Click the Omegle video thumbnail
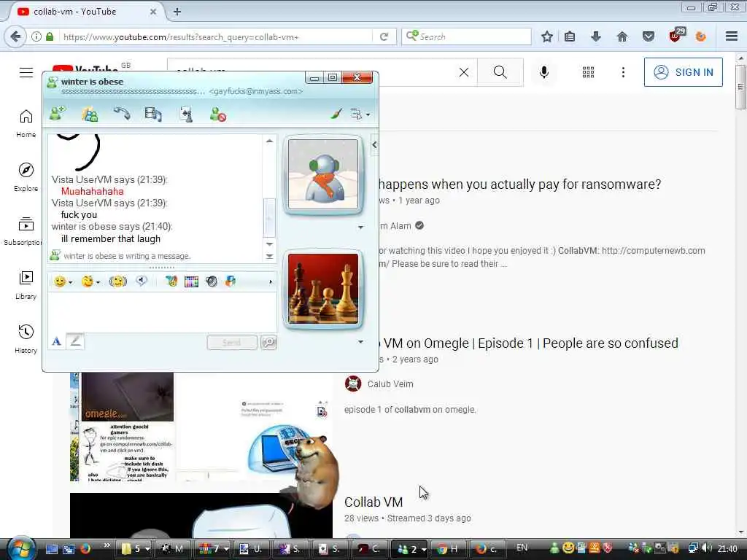 (x=201, y=427)
